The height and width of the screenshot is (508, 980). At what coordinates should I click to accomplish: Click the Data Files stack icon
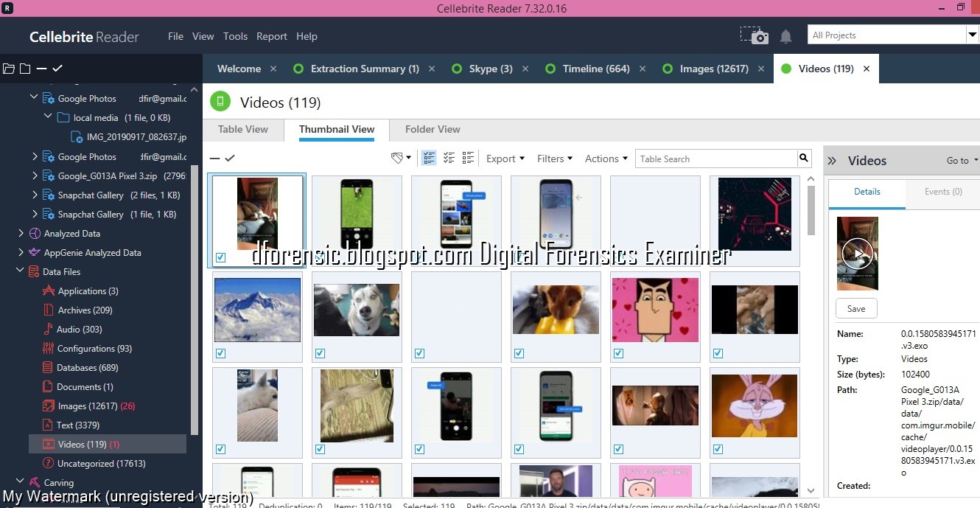(x=34, y=272)
